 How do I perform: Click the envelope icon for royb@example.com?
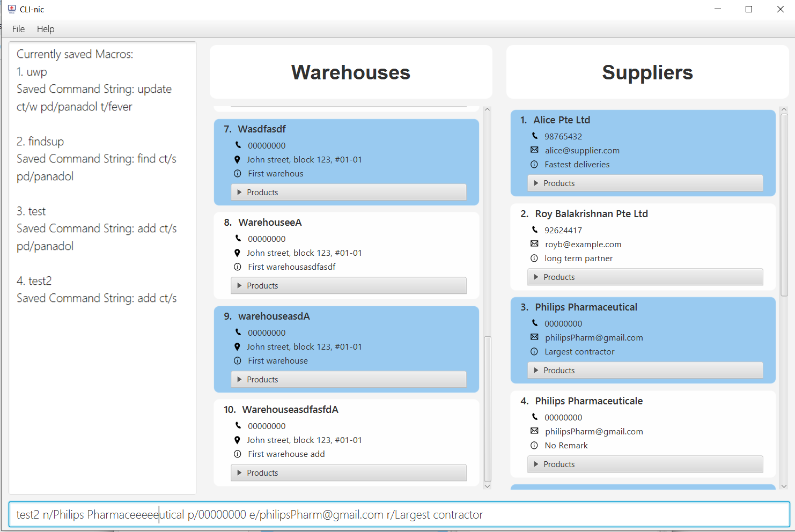(534, 243)
